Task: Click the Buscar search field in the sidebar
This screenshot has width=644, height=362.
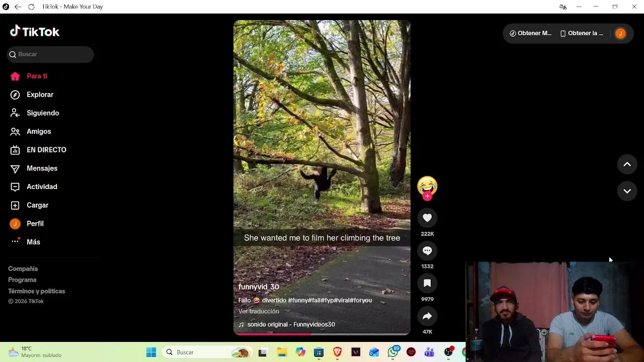Action: [50, 54]
